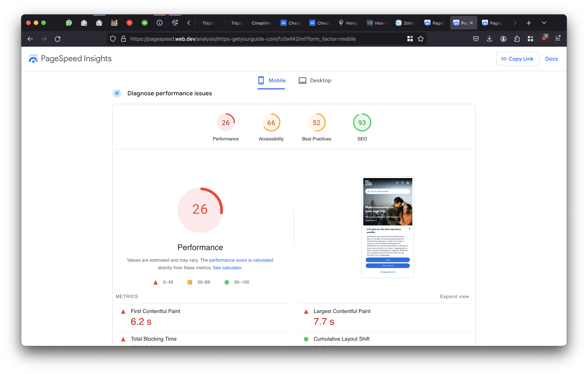Image resolution: width=588 pixels, height=374 pixels.
Task: Click Expand view for the metrics
Action: tap(454, 297)
